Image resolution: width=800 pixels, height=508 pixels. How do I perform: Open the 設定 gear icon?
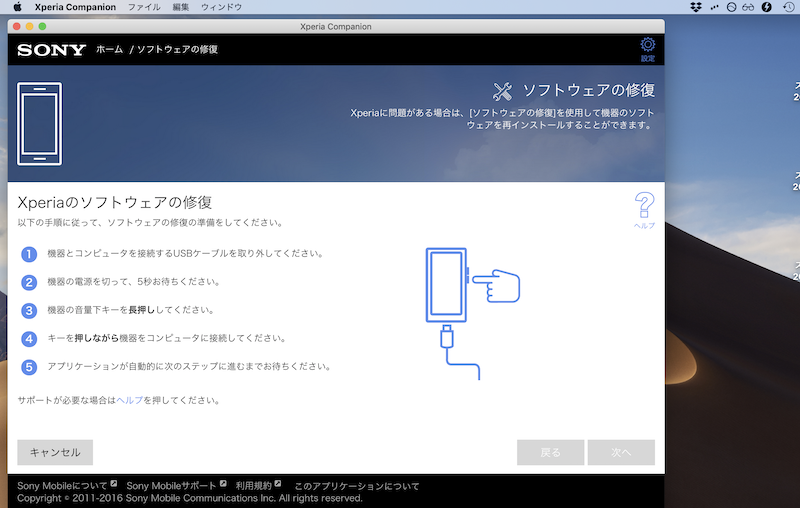(x=647, y=46)
